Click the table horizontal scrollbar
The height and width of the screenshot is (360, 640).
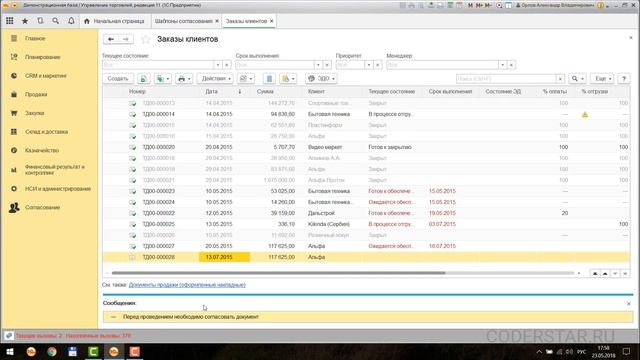click(x=278, y=273)
